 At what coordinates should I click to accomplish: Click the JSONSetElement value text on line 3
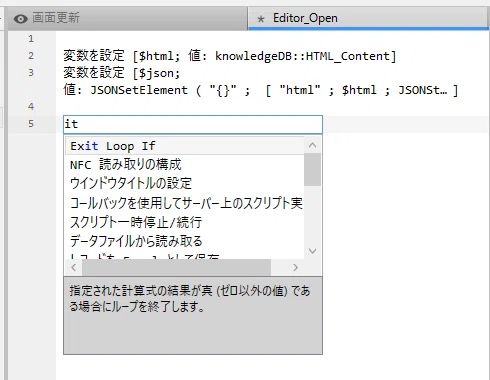261,90
